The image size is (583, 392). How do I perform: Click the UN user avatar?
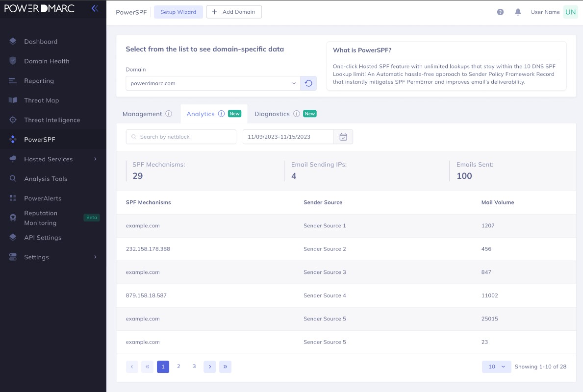(570, 12)
